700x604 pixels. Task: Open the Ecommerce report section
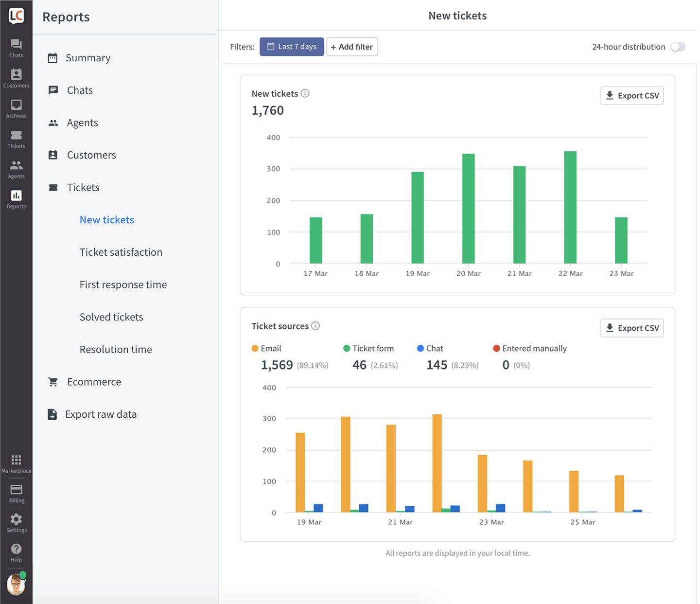[x=94, y=382]
